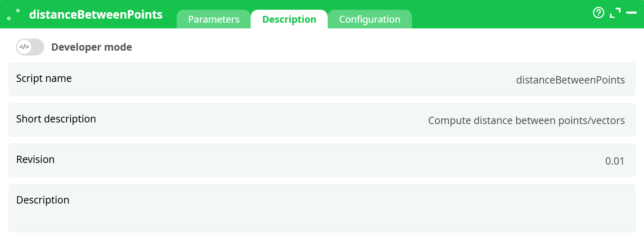This screenshot has width=644, height=240.
Task: Click the Description row label
Action: [x=43, y=200]
